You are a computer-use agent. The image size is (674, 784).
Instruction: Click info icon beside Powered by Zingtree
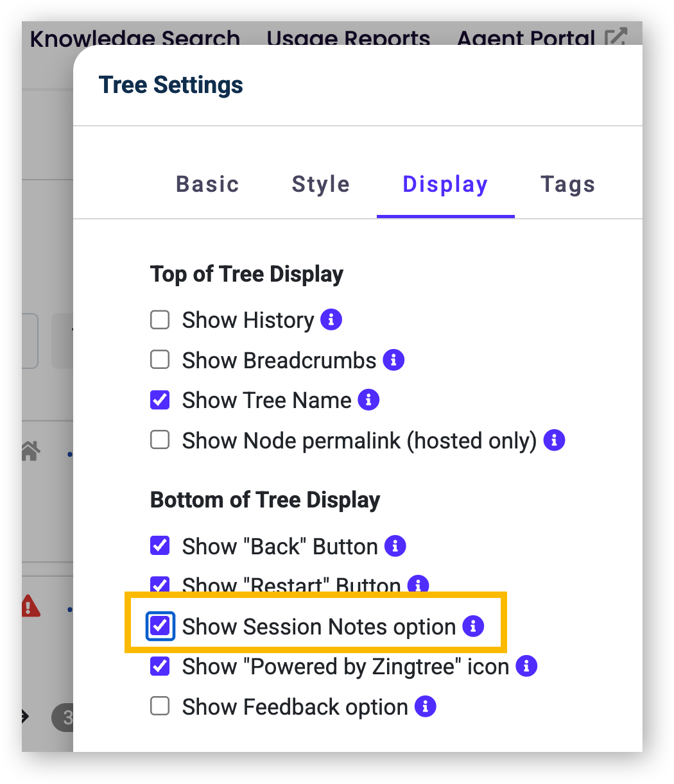(526, 666)
